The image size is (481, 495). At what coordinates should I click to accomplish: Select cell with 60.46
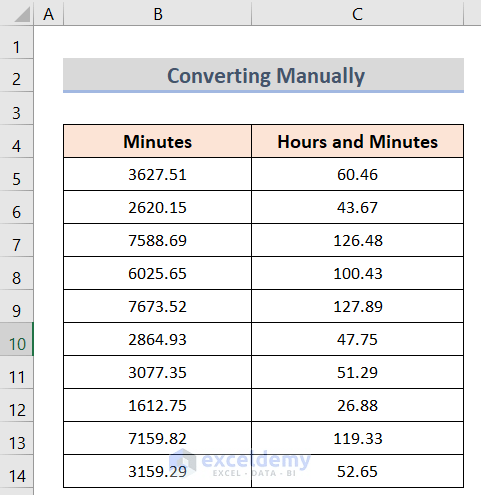(x=357, y=174)
